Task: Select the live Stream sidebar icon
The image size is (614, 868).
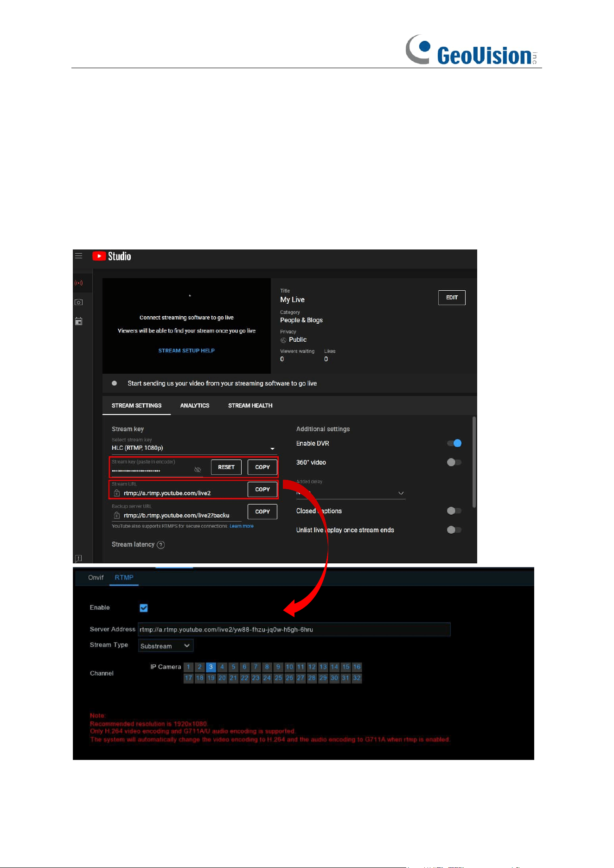Action: pos(79,283)
